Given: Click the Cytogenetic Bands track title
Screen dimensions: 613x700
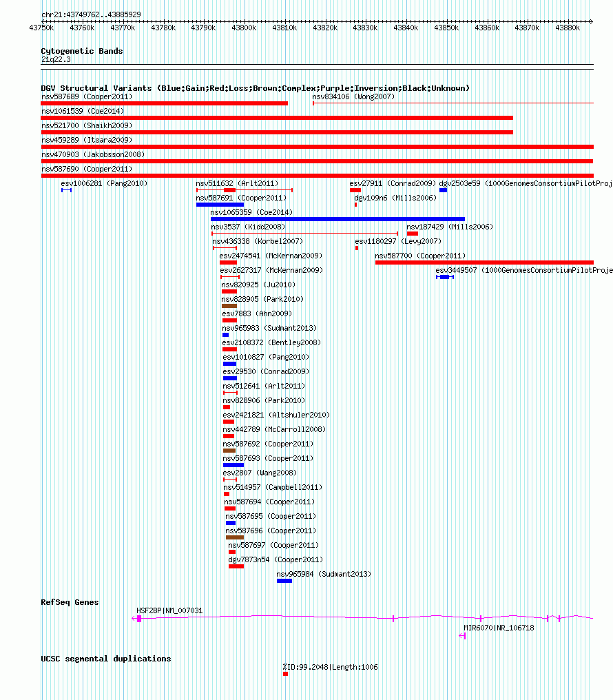Looking at the screenshot, I should point(82,51).
